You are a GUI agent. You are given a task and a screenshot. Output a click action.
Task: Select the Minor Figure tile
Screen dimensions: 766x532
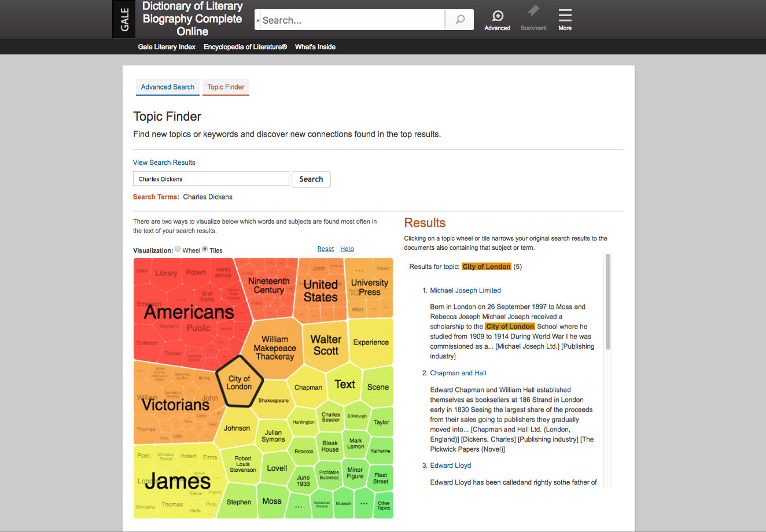click(355, 473)
